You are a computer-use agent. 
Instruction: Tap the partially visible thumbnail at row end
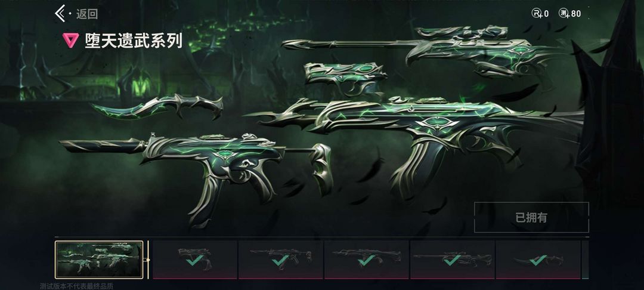pos(586,260)
